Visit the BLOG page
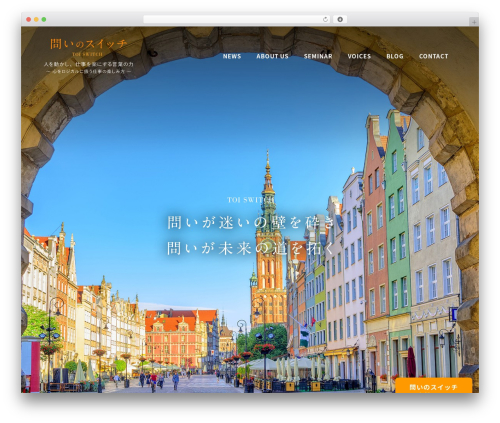This screenshot has width=500, height=423. pos(395,56)
